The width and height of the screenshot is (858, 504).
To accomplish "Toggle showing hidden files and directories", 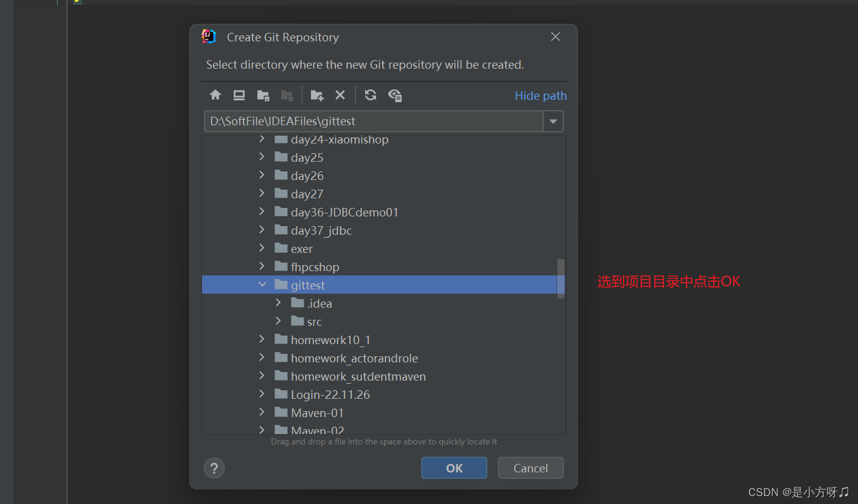I will [x=395, y=95].
